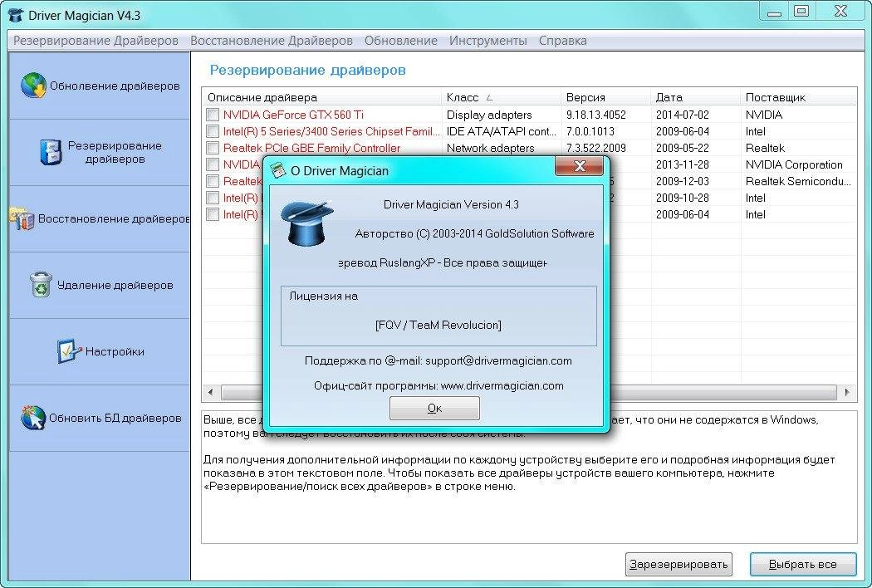872x588 pixels.
Task: Click the Настройки checklist icon
Action: pyautogui.click(x=68, y=351)
